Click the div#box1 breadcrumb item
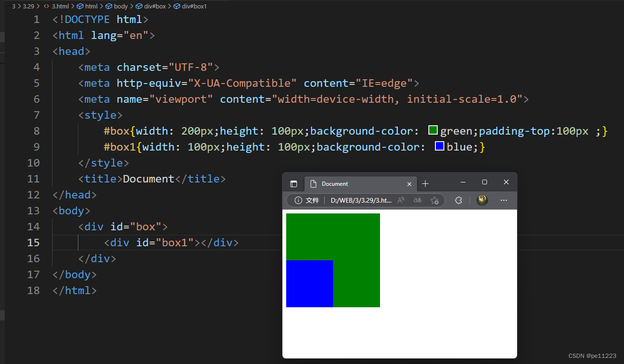624x364 pixels. point(190,7)
